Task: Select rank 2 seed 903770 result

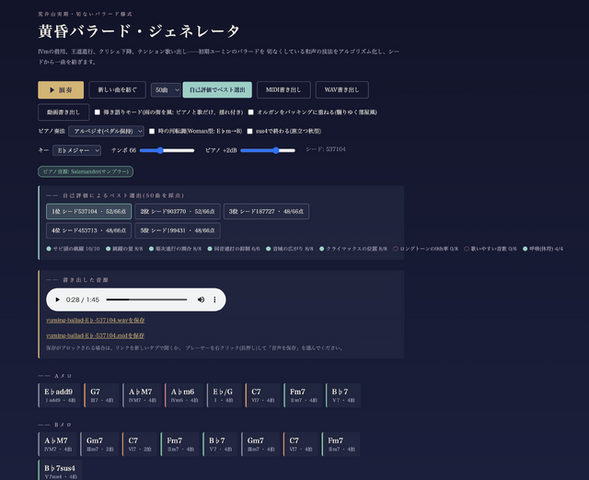Action: [x=178, y=211]
